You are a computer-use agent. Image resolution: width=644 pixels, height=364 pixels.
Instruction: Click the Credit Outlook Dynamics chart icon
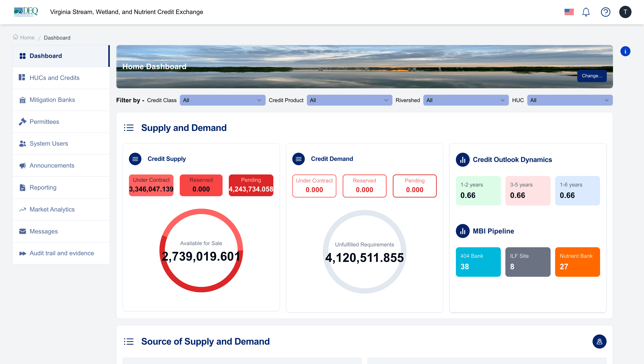[463, 160]
